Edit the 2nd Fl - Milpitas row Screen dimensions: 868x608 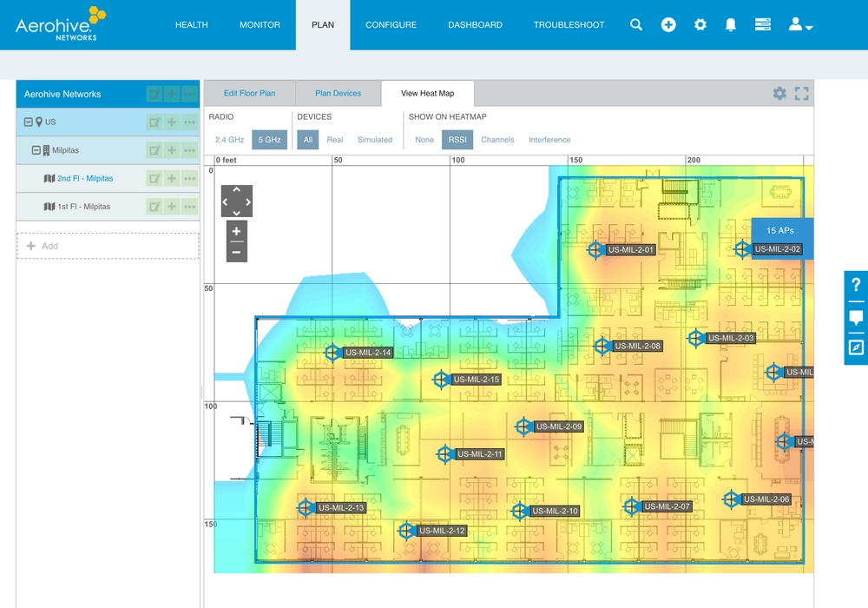pyautogui.click(x=155, y=178)
